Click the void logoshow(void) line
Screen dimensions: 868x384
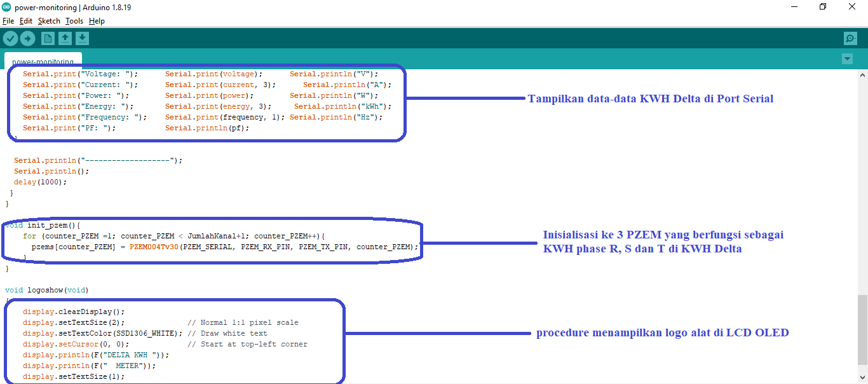click(47, 290)
